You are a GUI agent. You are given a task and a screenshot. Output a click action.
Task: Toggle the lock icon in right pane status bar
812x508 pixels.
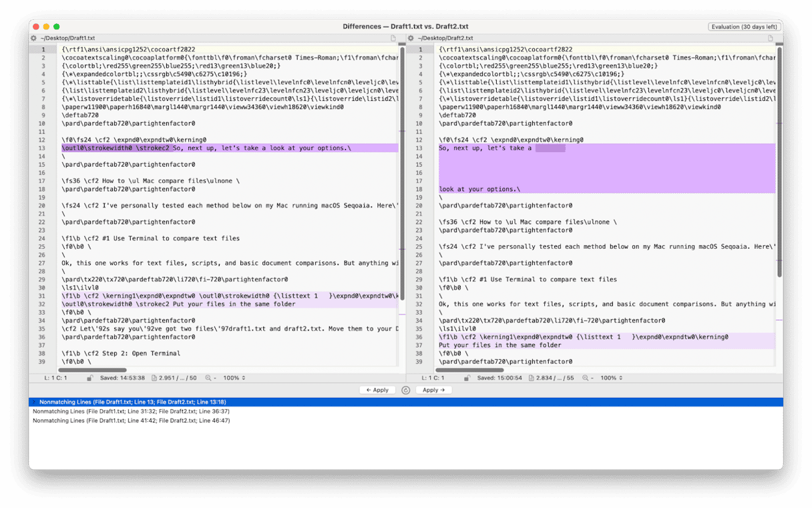click(x=467, y=378)
